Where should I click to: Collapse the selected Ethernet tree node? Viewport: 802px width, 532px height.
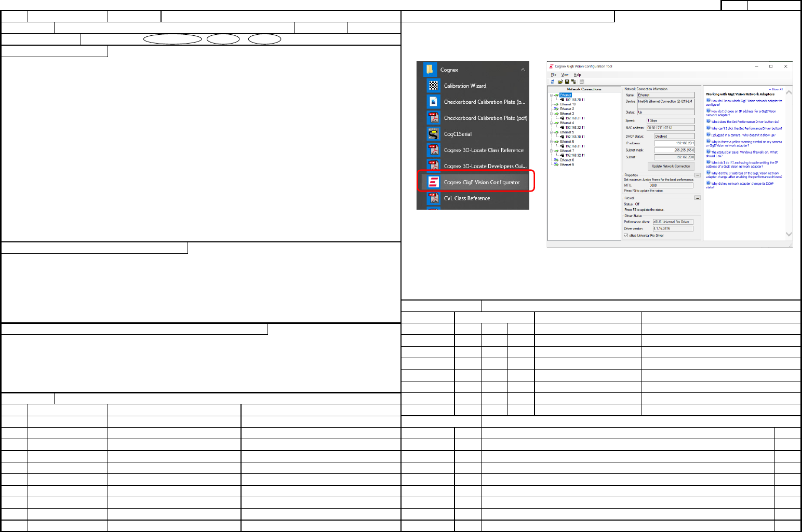tap(552, 95)
